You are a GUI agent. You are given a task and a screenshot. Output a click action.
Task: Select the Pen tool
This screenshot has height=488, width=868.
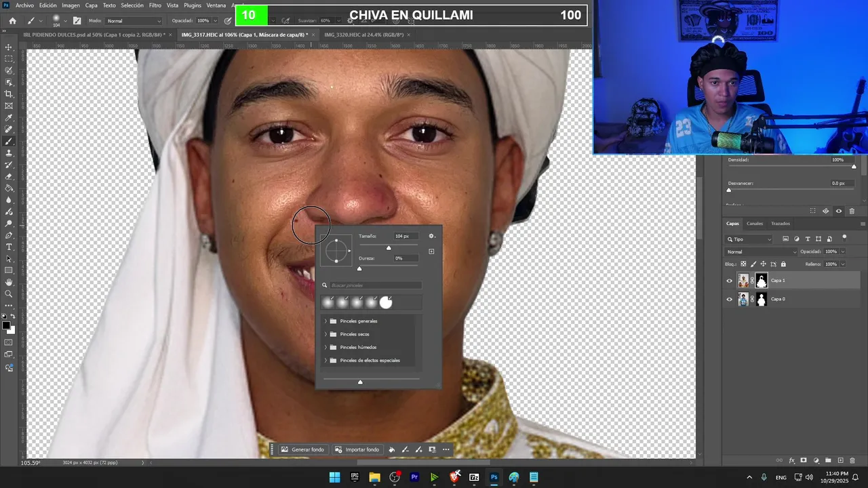9,235
